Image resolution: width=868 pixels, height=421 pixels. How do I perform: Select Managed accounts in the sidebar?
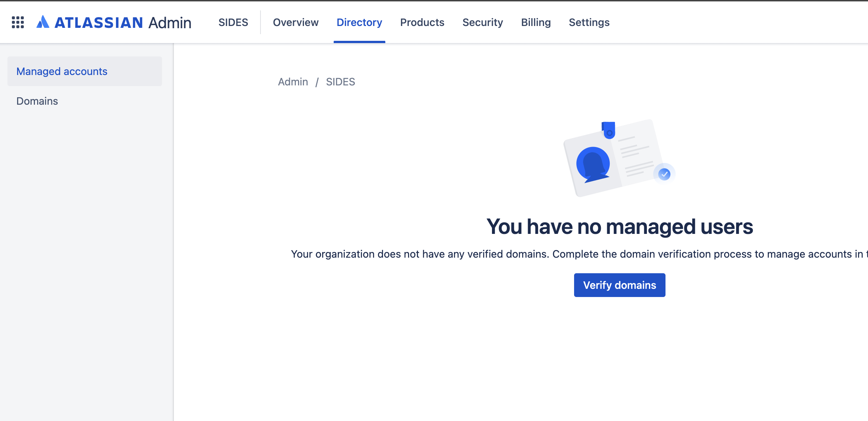(x=62, y=71)
